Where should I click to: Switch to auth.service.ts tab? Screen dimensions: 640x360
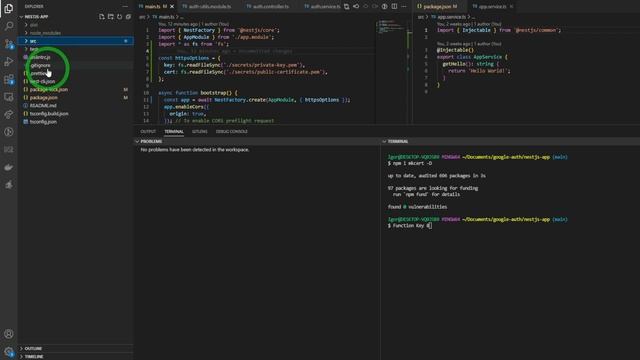[x=322, y=7]
